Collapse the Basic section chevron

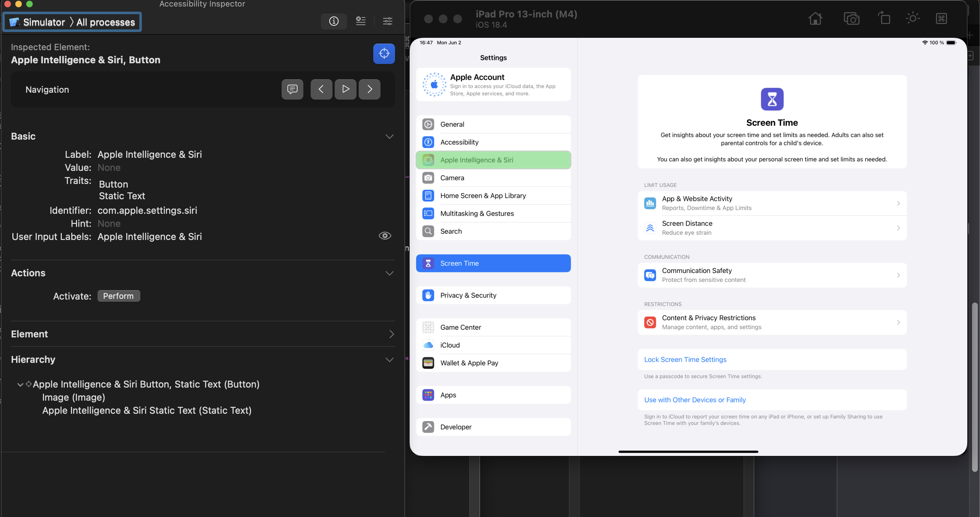pyautogui.click(x=389, y=136)
